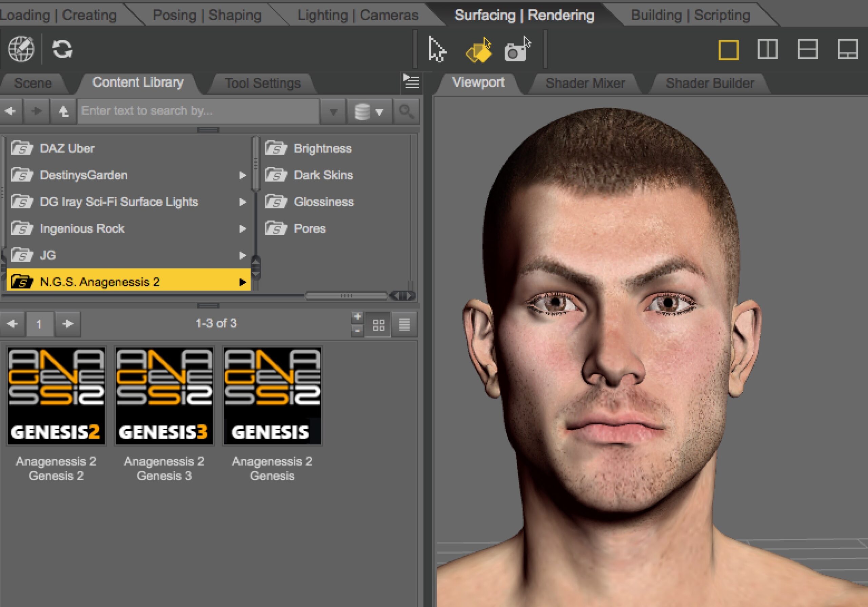Viewport: 868px width, 607px height.
Task: Switch to the Shader Mixer tab
Action: (x=585, y=83)
